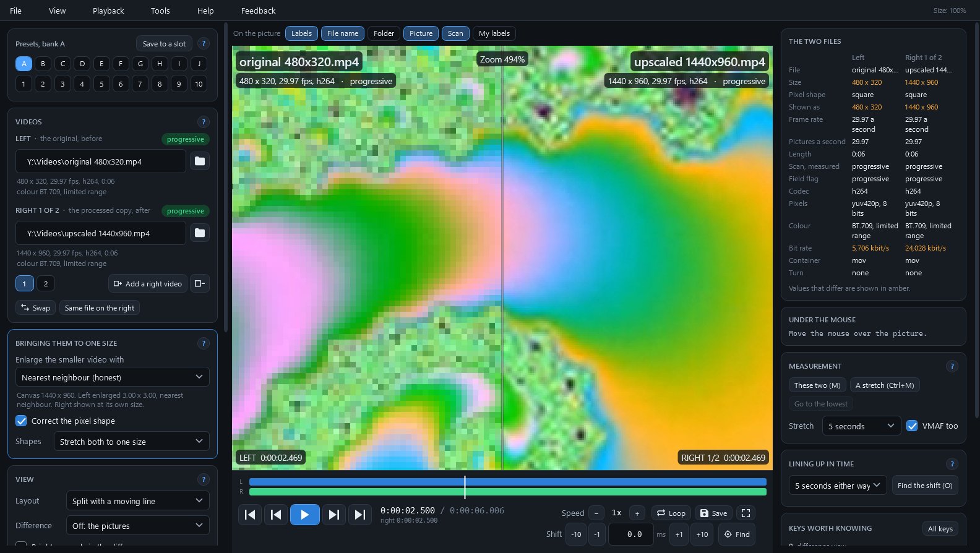The width and height of the screenshot is (980, 553).
Task: Open help for the Presets panel
Action: [x=204, y=44]
